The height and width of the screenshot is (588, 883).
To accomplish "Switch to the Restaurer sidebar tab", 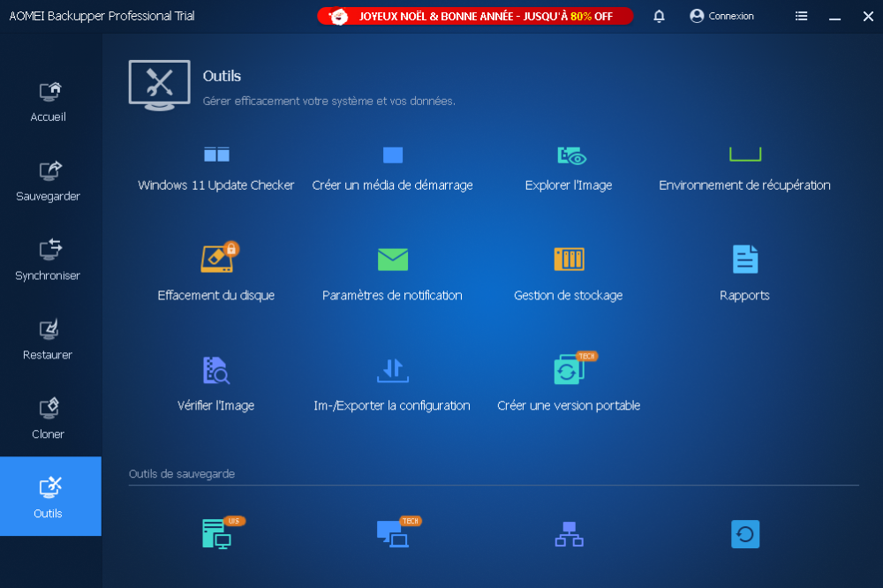I will [x=49, y=339].
